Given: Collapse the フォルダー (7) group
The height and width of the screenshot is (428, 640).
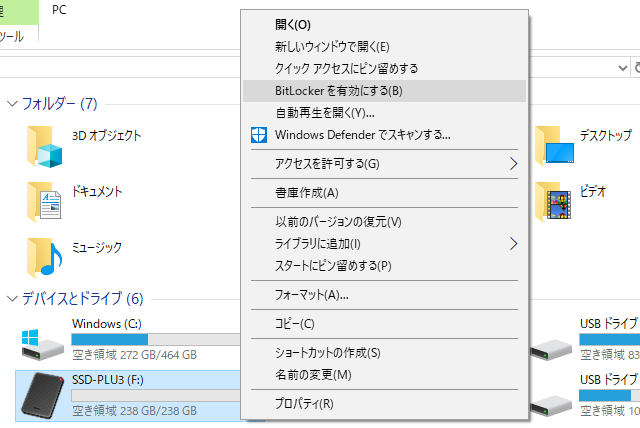Looking at the screenshot, I should tap(12, 104).
